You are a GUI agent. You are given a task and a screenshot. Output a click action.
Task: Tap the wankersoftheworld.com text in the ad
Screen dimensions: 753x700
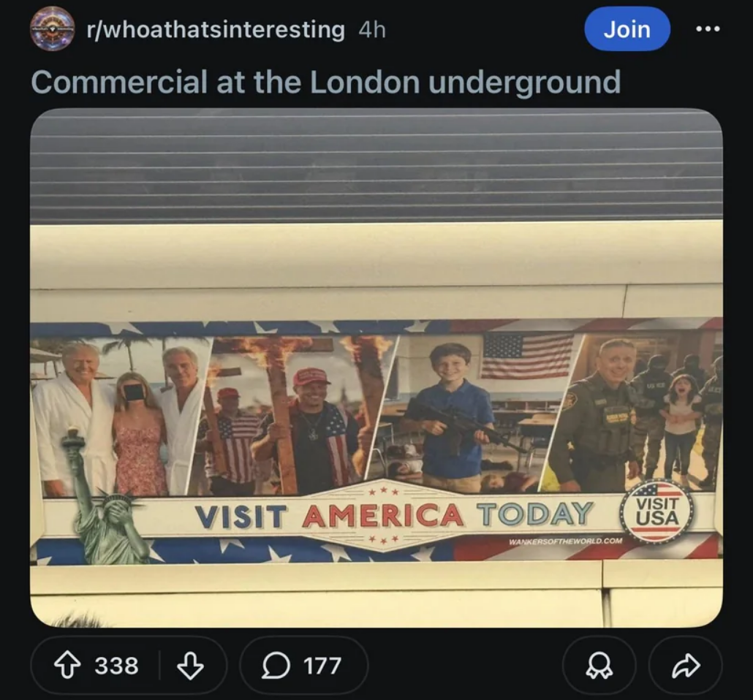[565, 541]
